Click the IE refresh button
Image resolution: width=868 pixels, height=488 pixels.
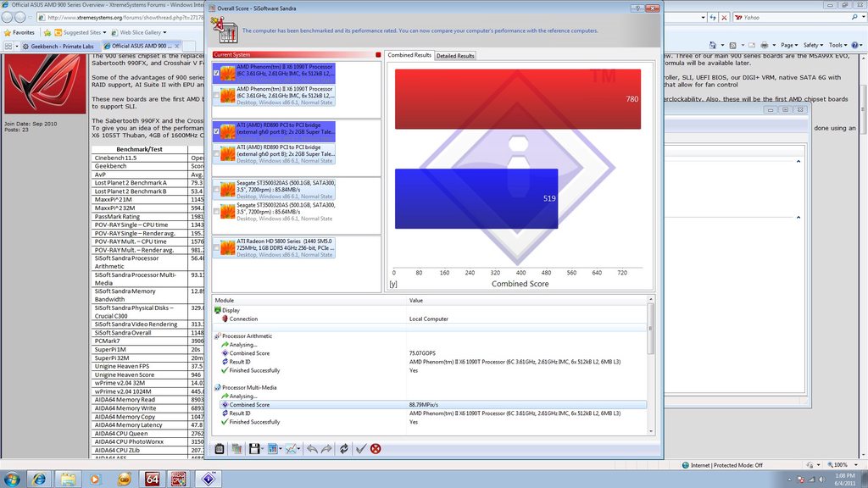pos(713,17)
